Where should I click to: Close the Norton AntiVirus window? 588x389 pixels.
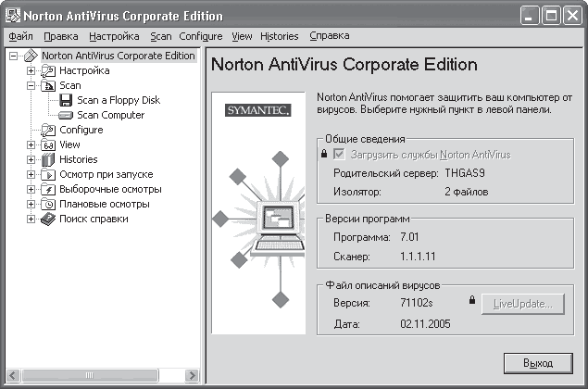pos(572,16)
